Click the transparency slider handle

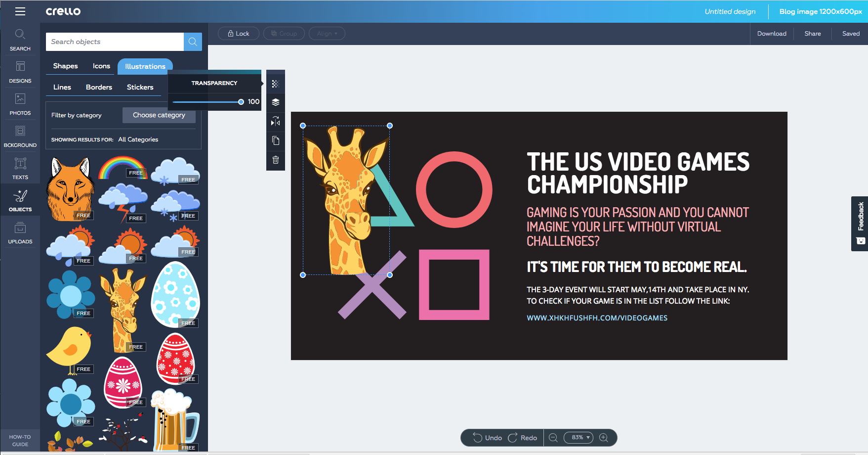point(241,102)
